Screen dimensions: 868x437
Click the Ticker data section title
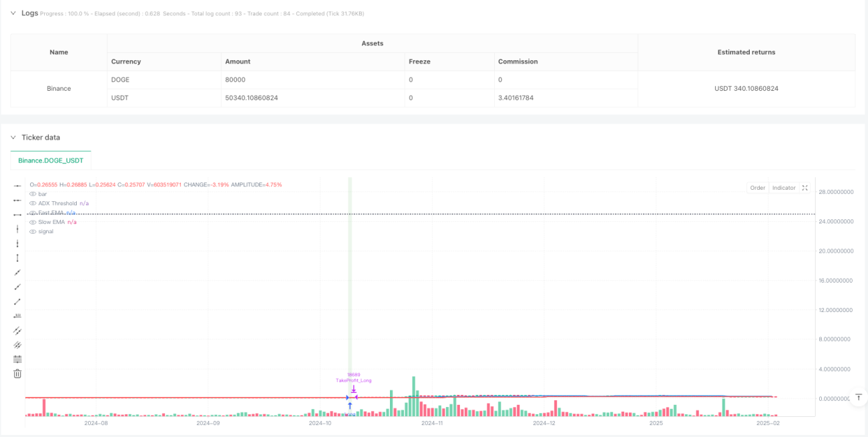(41, 137)
